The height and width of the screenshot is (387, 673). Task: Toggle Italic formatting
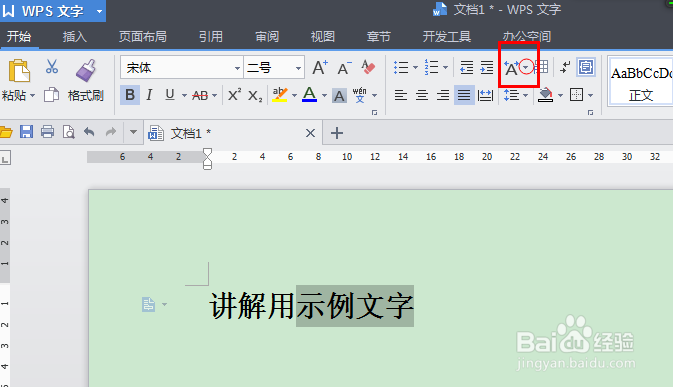pyautogui.click(x=149, y=95)
